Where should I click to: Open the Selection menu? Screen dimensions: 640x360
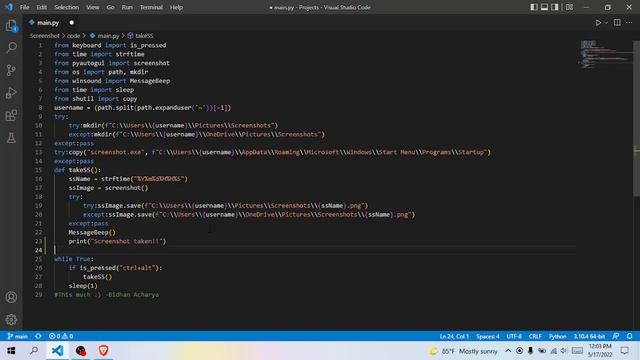66,7
